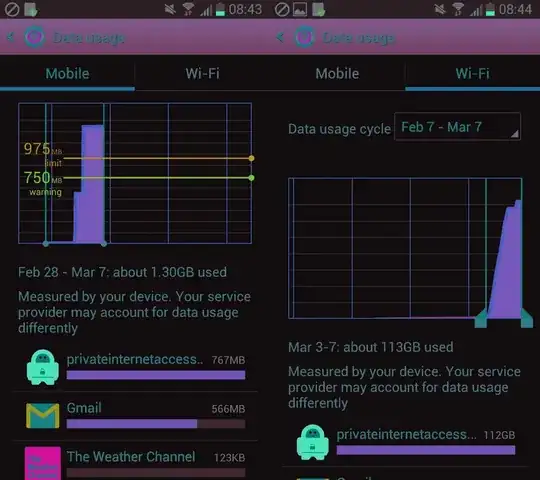540x480 pixels.
Task: Tap download notification icon in right status bar
Action: pos(319,10)
